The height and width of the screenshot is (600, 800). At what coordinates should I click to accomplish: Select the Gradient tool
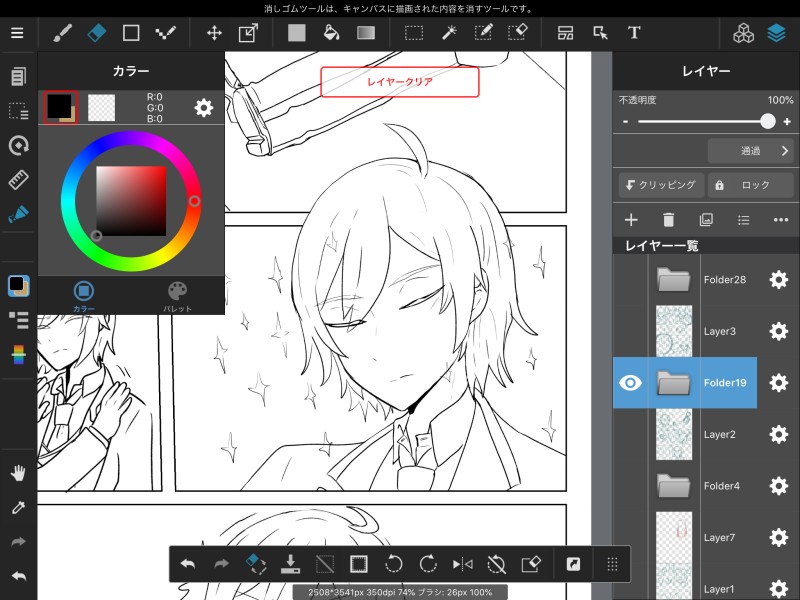[366, 33]
